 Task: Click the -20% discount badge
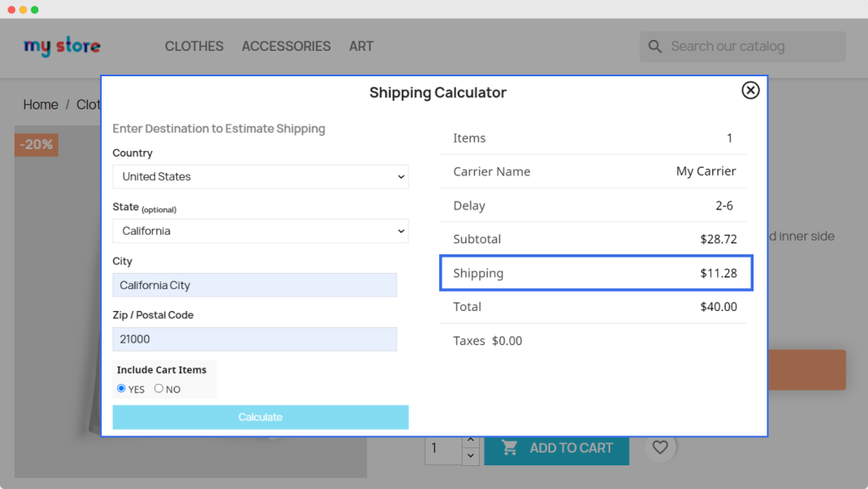[x=36, y=145]
